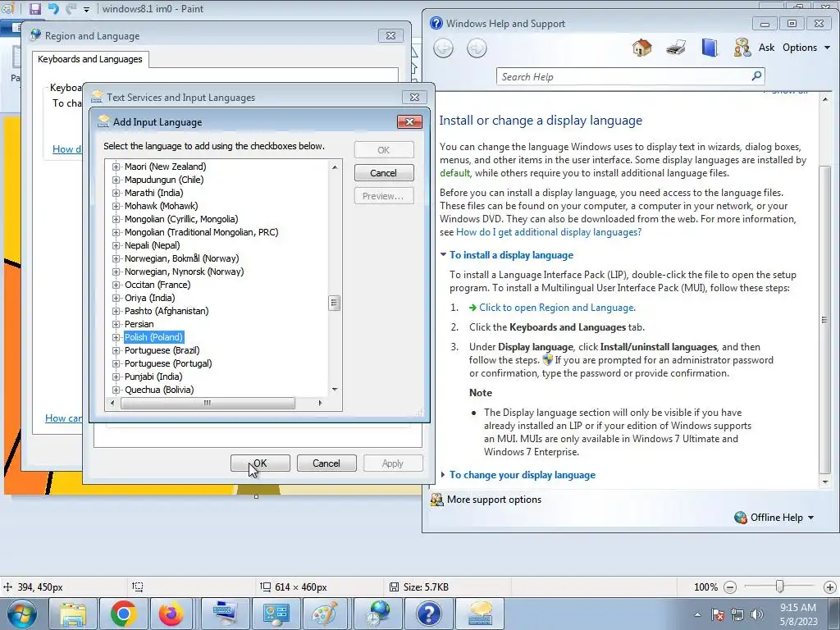Click Home icon in Help and Support
This screenshot has height=630, width=840.
coord(641,48)
